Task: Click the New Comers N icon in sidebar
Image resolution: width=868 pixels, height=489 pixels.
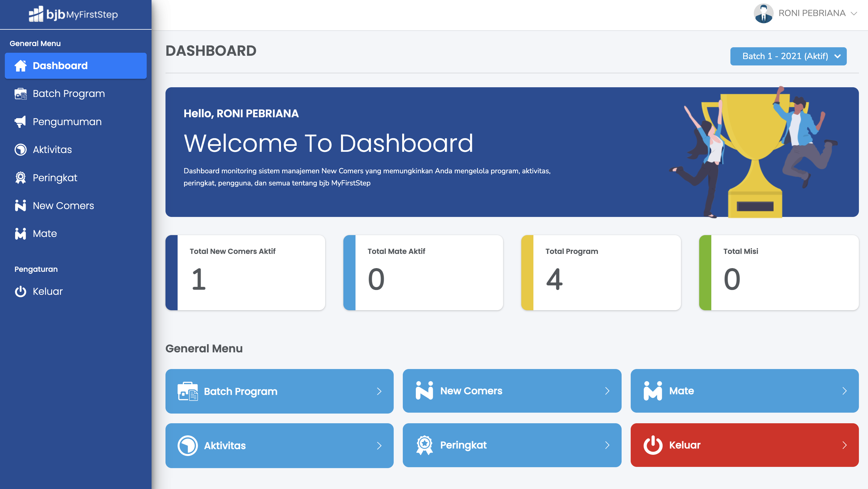Action: click(20, 205)
